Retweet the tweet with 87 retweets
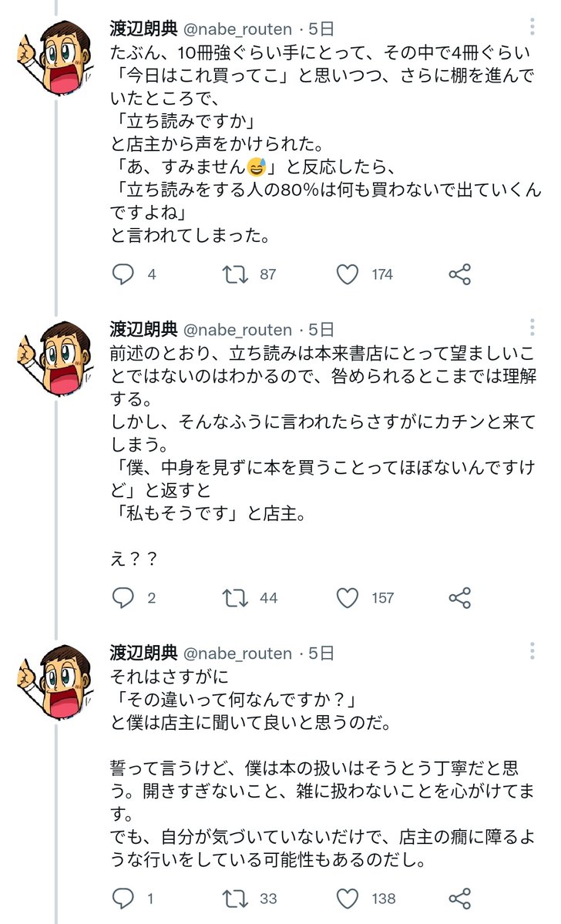Image resolution: width=561 pixels, height=924 pixels. [x=235, y=274]
